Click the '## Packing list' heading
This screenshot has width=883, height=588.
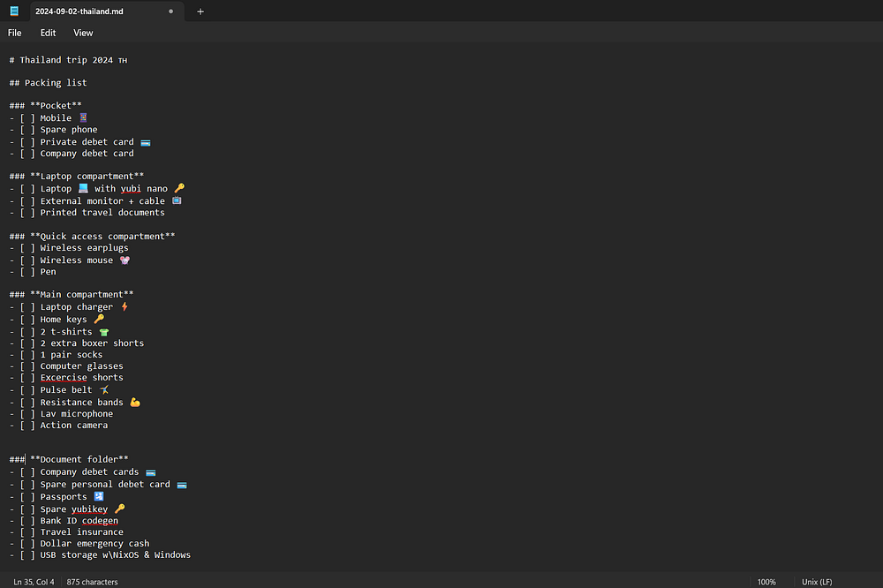coord(49,83)
